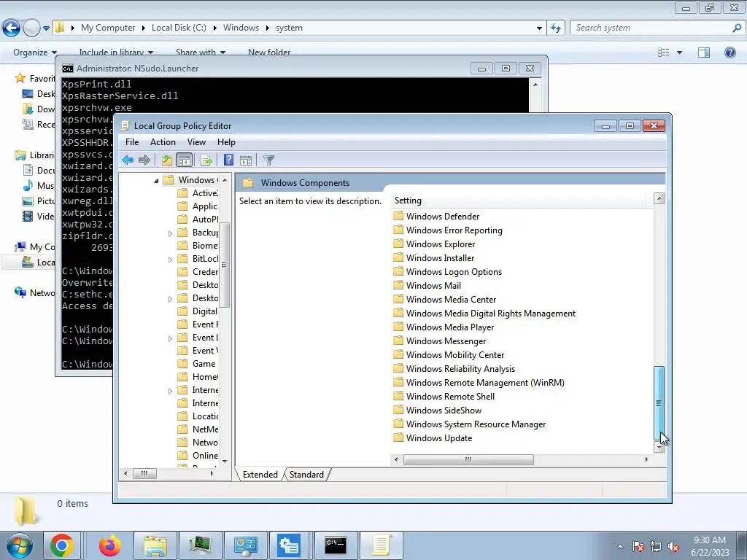Click the Back arrow in Group Policy toolbar
The height and width of the screenshot is (560, 747).
(127, 160)
